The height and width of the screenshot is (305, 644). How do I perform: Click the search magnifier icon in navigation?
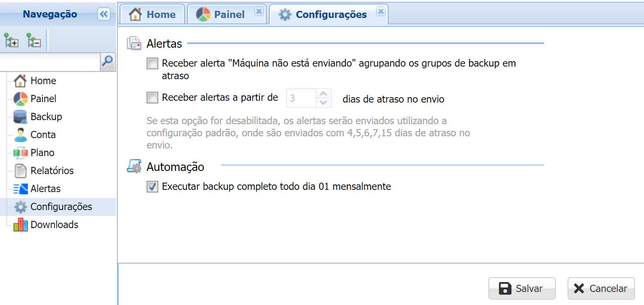[x=107, y=61]
